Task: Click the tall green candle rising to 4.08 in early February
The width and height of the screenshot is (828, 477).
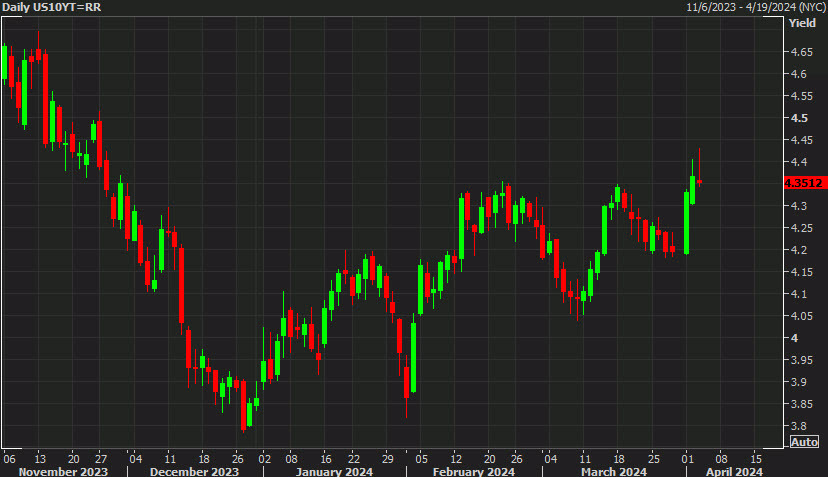Action: (x=413, y=358)
